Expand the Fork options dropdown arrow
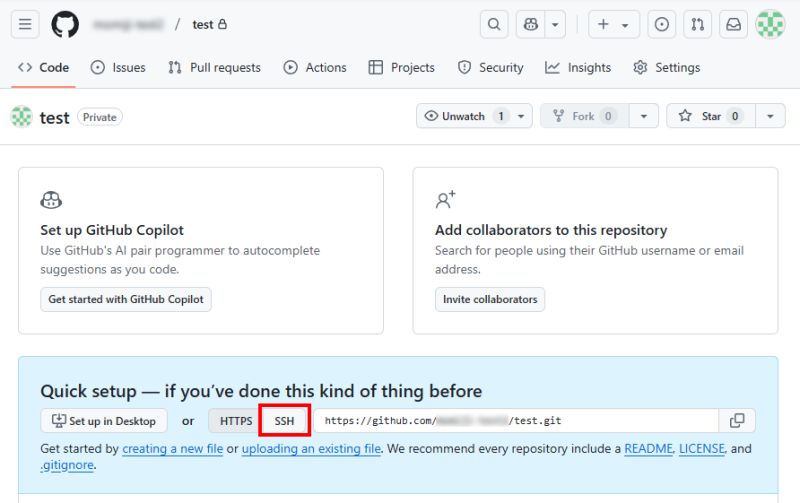This screenshot has width=800, height=503. click(x=644, y=116)
